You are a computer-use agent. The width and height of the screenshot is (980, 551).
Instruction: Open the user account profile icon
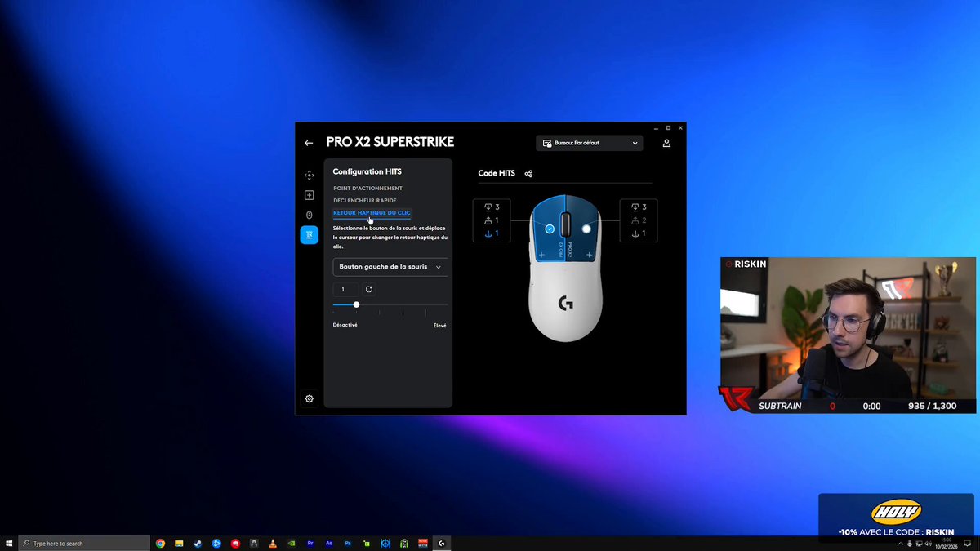pos(666,143)
